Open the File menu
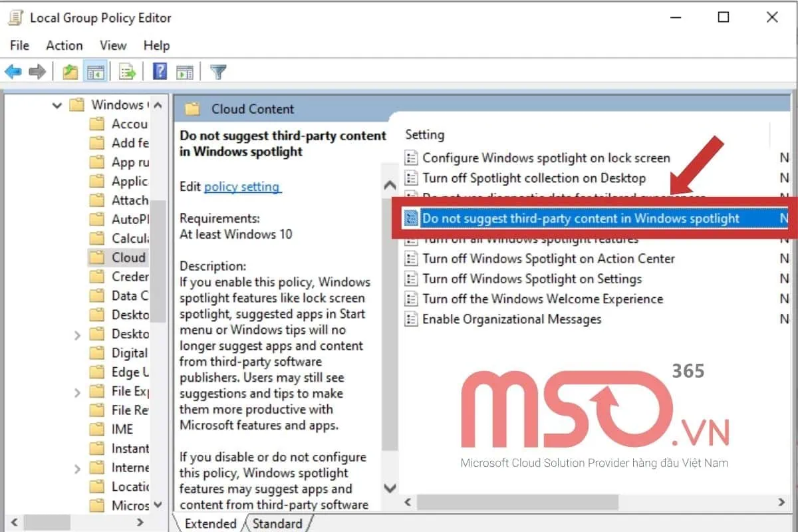 coord(19,45)
